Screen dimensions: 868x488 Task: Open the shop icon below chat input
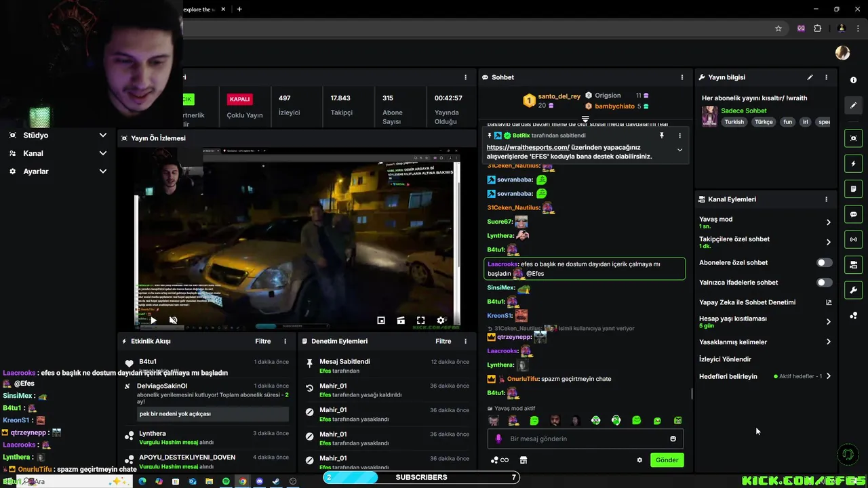click(524, 460)
